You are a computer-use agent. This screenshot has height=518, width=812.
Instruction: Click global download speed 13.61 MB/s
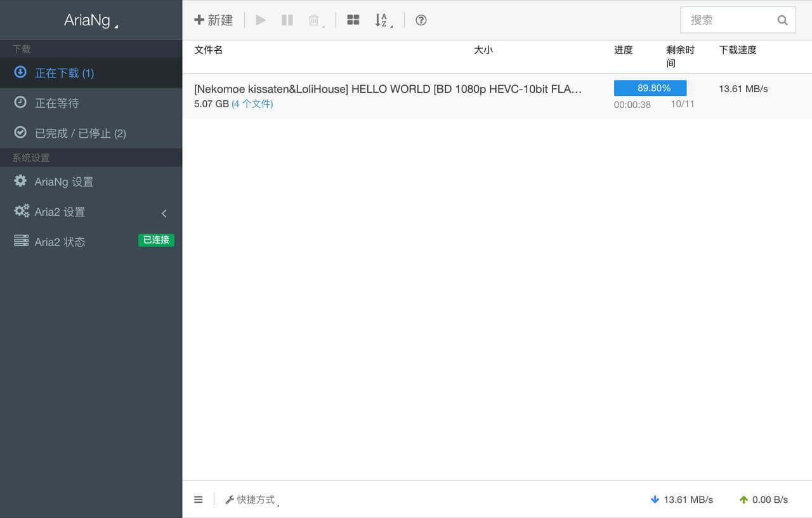point(688,500)
